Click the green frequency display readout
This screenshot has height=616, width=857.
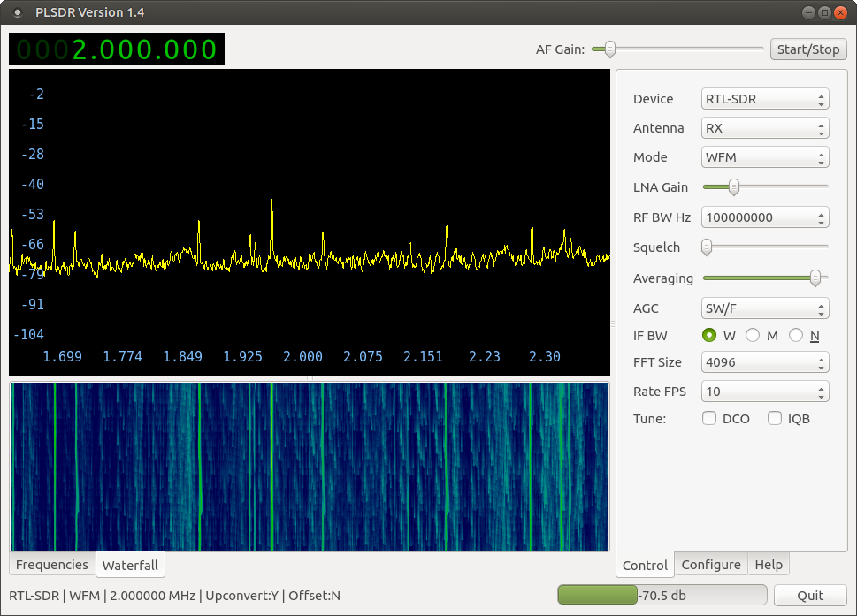tap(116, 49)
